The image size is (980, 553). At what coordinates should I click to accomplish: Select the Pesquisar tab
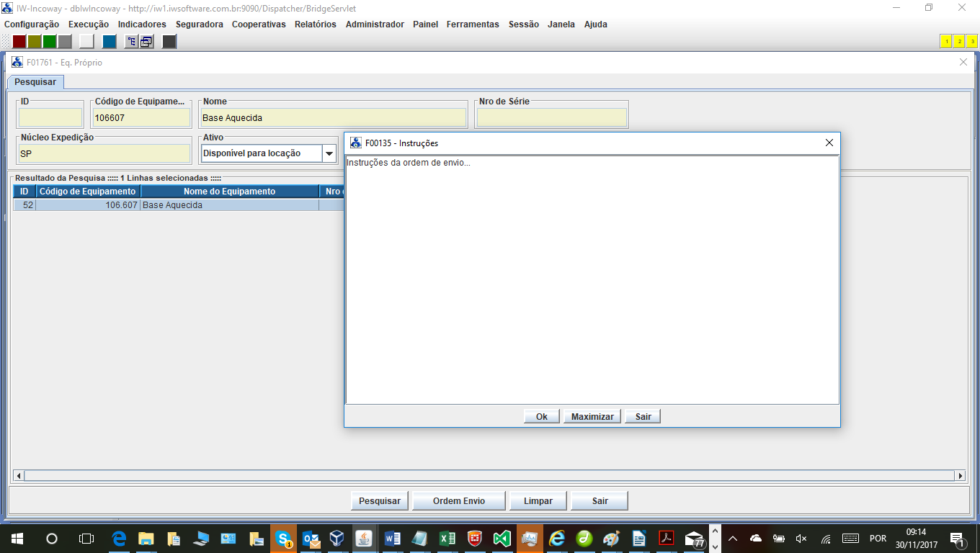coord(35,82)
